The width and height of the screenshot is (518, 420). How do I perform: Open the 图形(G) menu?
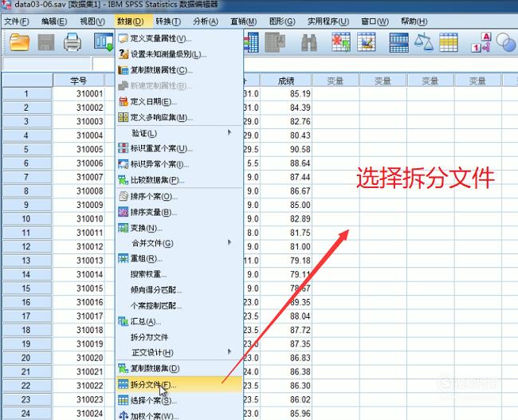282,22
